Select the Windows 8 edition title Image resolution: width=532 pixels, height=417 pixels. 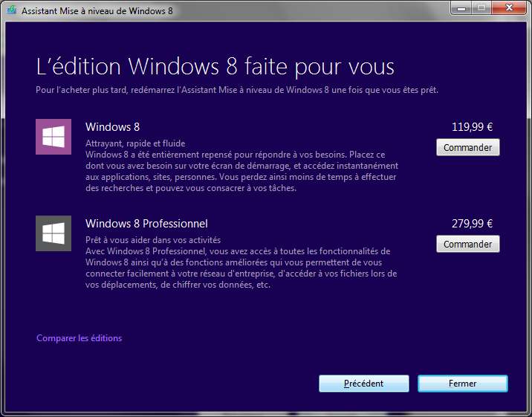click(112, 127)
